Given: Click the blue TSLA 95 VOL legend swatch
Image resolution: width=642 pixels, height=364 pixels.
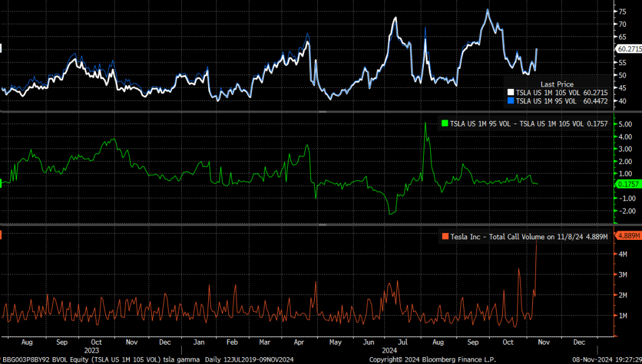Looking at the screenshot, I should point(510,100).
